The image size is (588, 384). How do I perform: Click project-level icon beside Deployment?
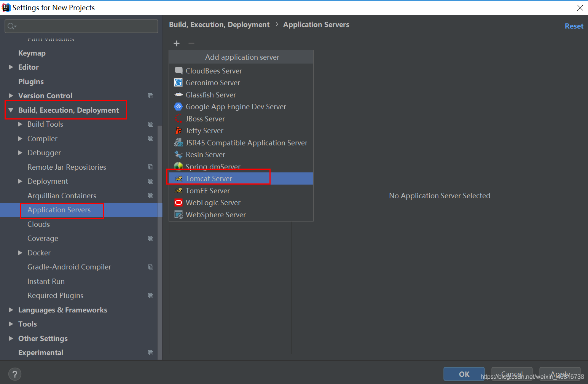(151, 182)
